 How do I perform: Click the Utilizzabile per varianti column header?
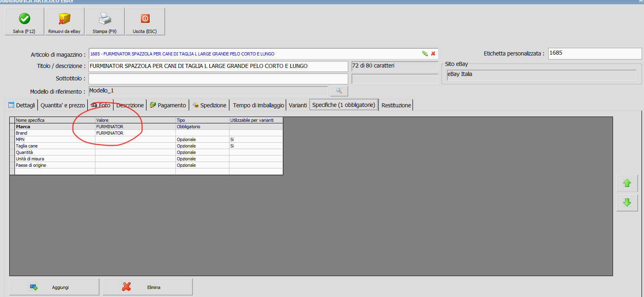coord(256,120)
